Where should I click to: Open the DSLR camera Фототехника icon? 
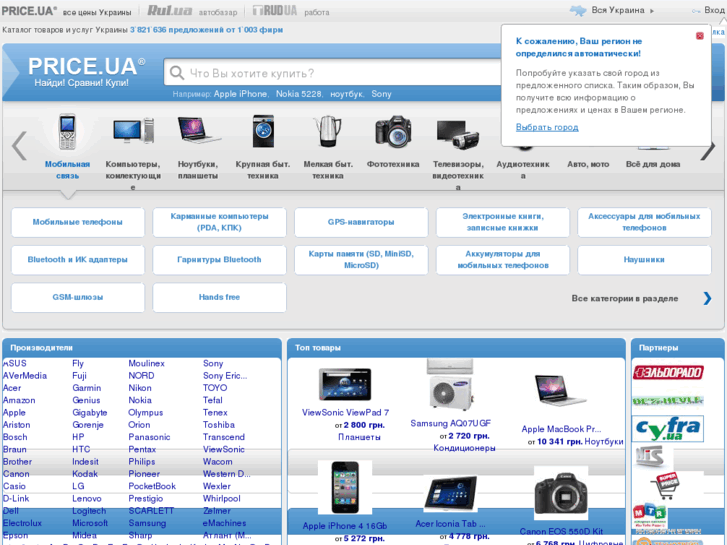tap(393, 132)
